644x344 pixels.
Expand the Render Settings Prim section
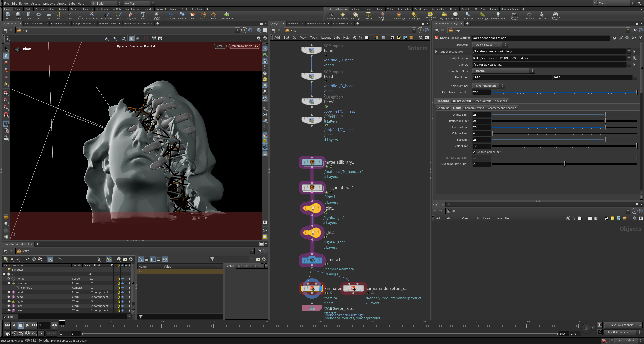[436, 52]
